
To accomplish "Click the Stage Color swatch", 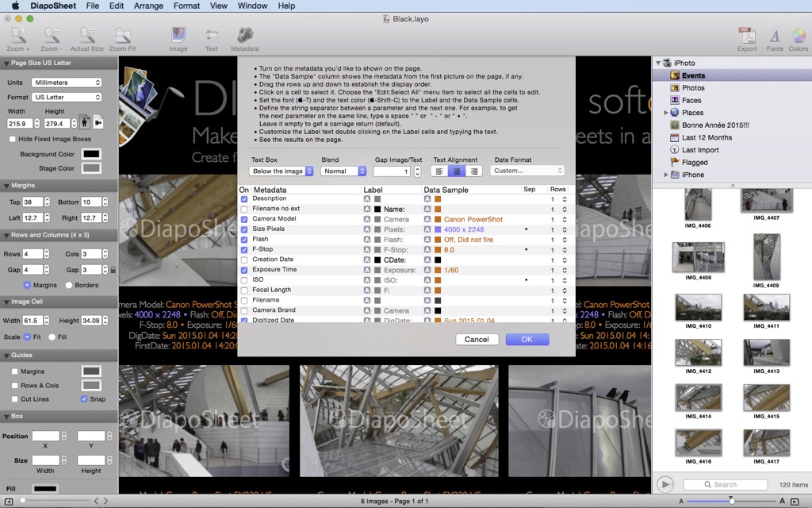I will click(92, 168).
